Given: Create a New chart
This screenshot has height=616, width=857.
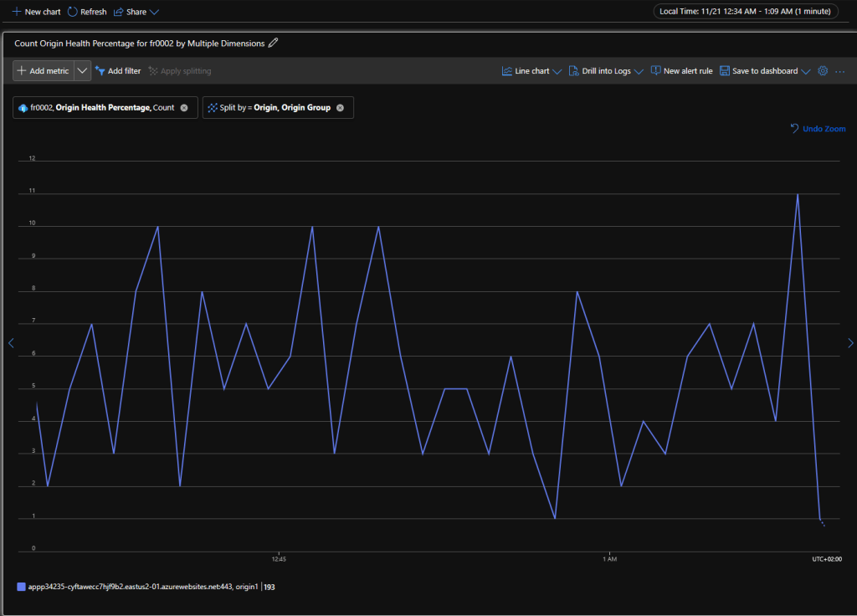Looking at the screenshot, I should click(37, 12).
